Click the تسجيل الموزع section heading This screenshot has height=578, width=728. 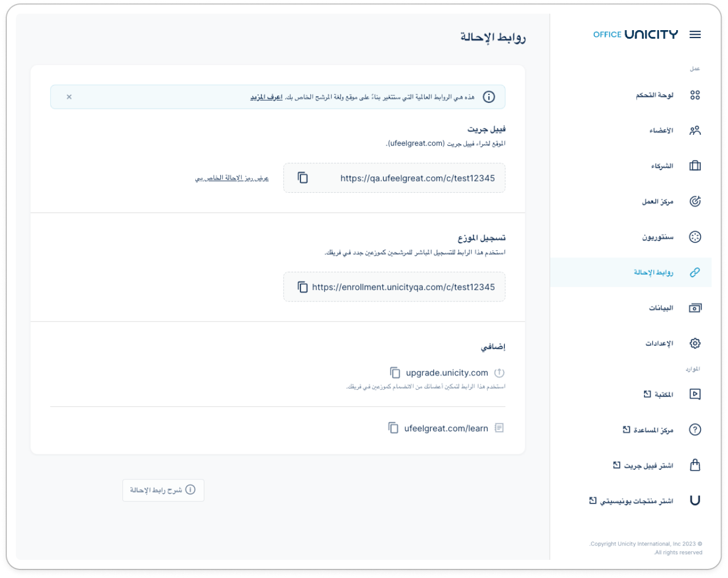tap(482, 238)
